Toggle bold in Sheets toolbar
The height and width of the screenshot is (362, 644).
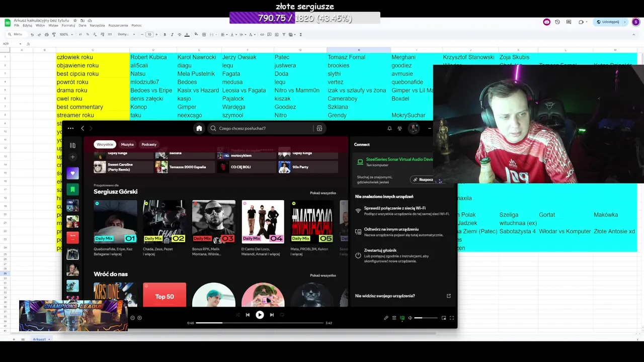pos(165,34)
